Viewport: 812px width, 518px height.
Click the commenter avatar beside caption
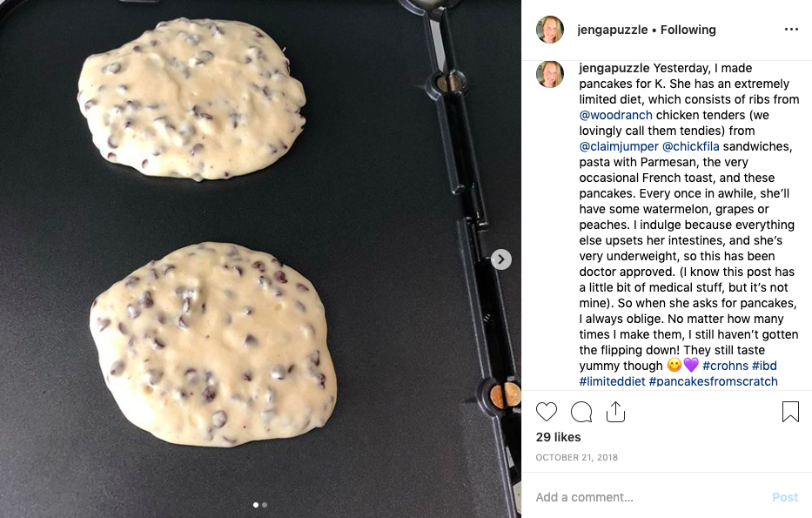550,74
